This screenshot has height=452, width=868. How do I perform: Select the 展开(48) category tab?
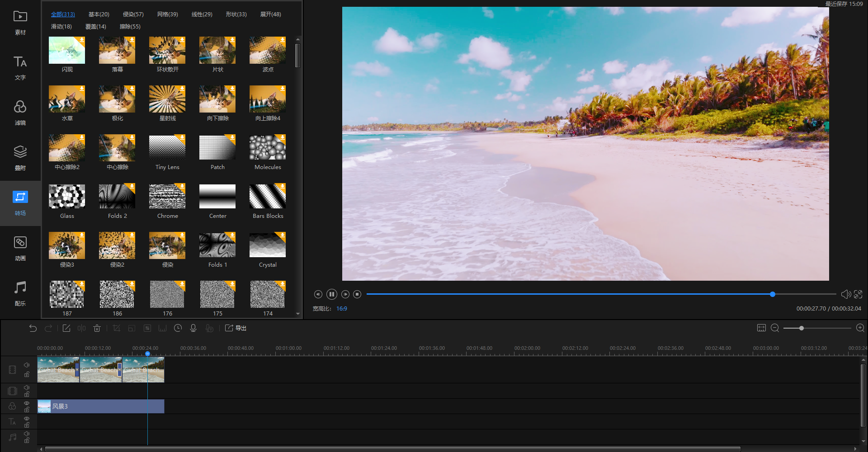point(270,14)
